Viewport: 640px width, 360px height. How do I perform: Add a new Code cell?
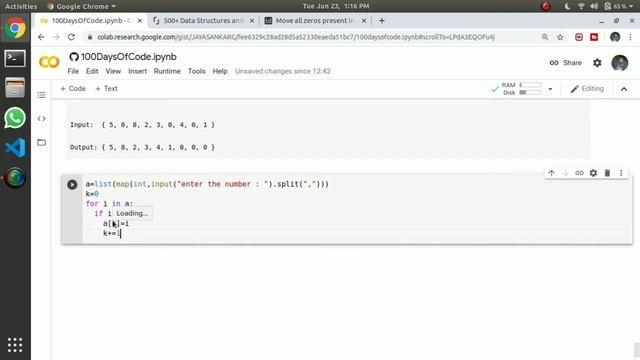click(73, 89)
